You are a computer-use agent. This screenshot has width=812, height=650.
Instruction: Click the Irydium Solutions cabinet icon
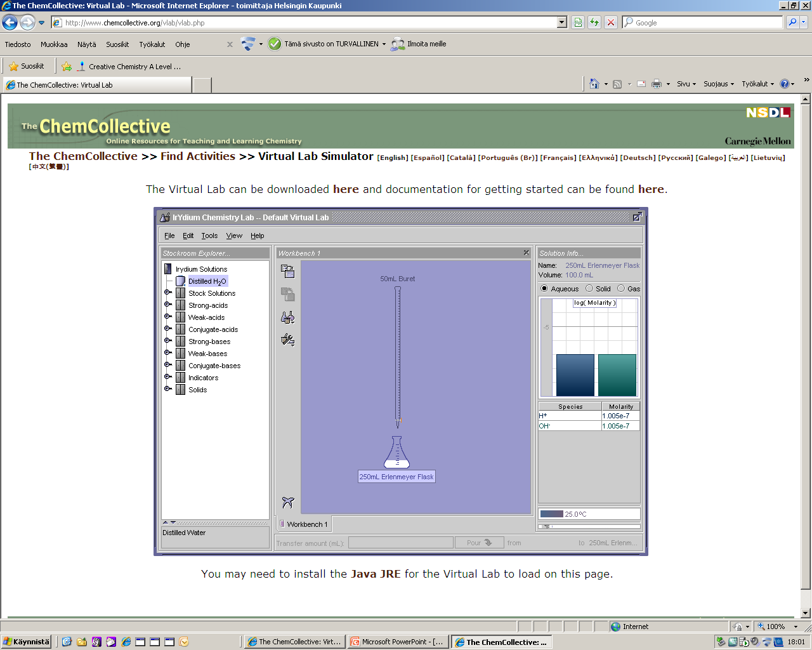pos(168,269)
